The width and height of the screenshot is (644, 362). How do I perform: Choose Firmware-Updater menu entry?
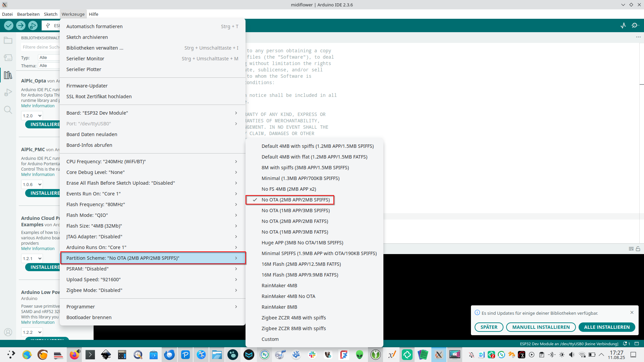(153, 86)
